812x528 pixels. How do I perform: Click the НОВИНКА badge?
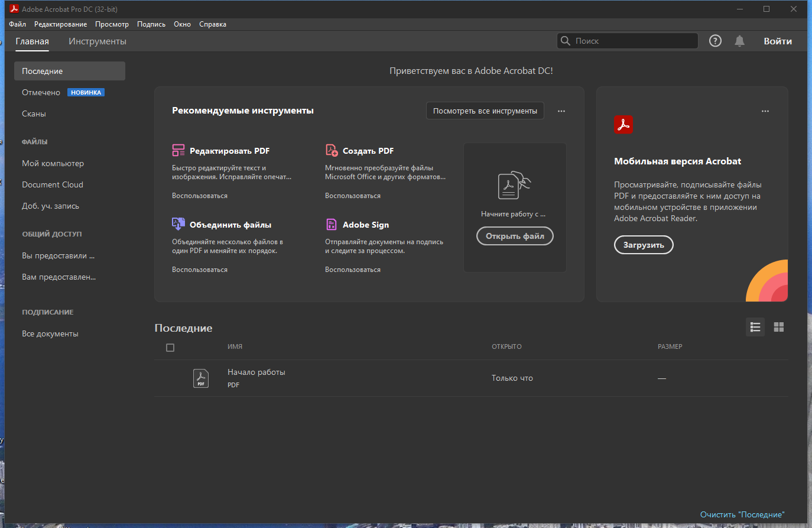pos(86,92)
